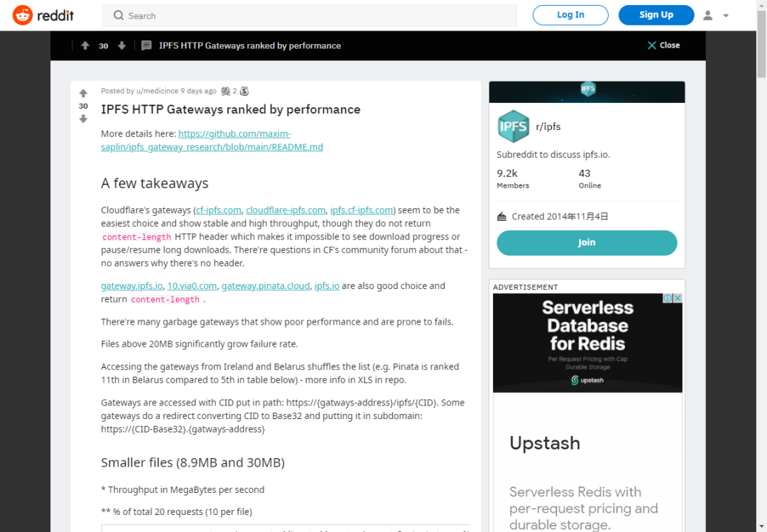Upvote the post in the black header bar
Screen dimensions: 767x532
tap(85, 45)
